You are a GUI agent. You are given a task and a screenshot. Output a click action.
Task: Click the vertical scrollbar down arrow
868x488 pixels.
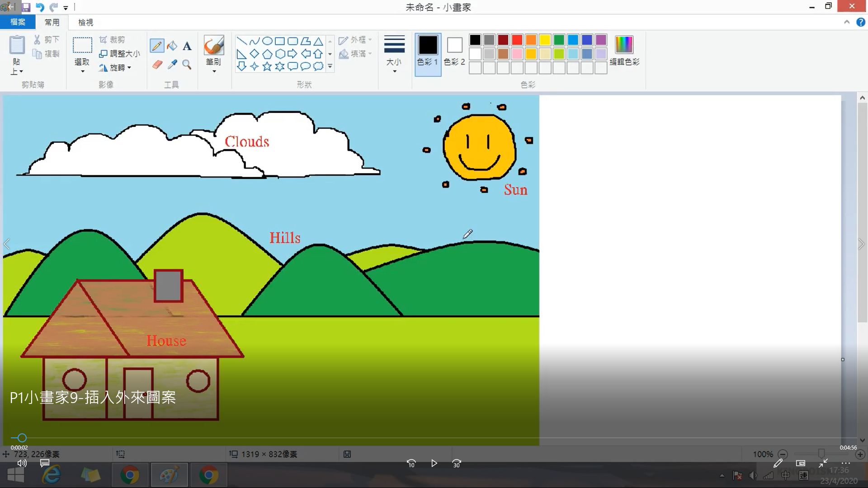[862, 440]
